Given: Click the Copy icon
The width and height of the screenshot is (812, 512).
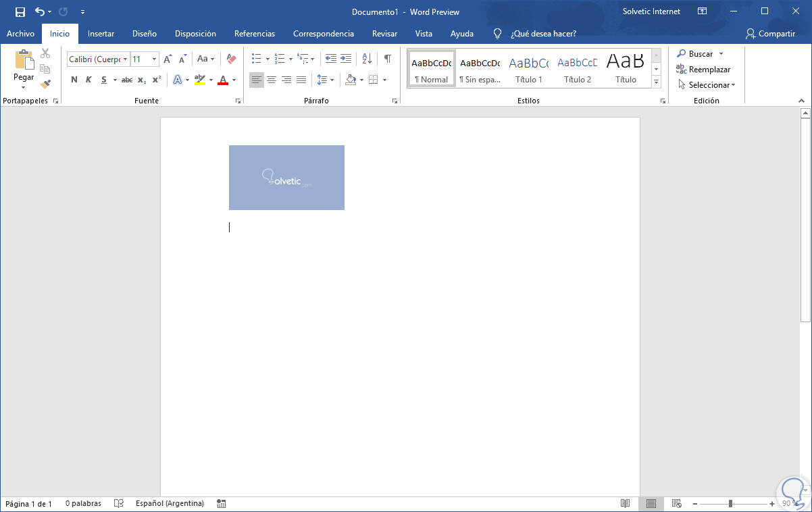Looking at the screenshot, I should tap(45, 69).
